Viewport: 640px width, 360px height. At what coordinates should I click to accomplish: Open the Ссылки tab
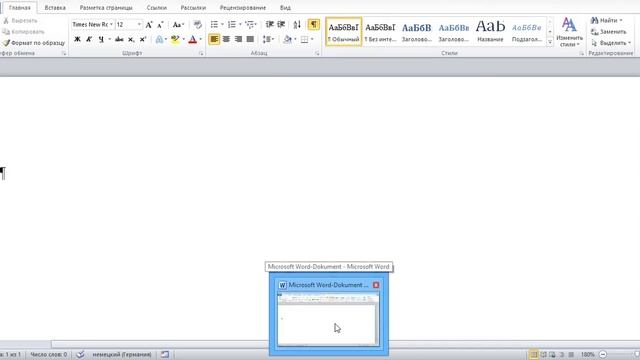[157, 8]
